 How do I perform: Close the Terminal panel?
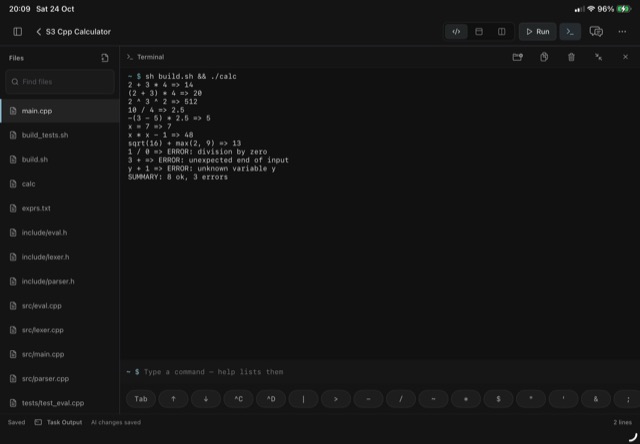coord(625,57)
